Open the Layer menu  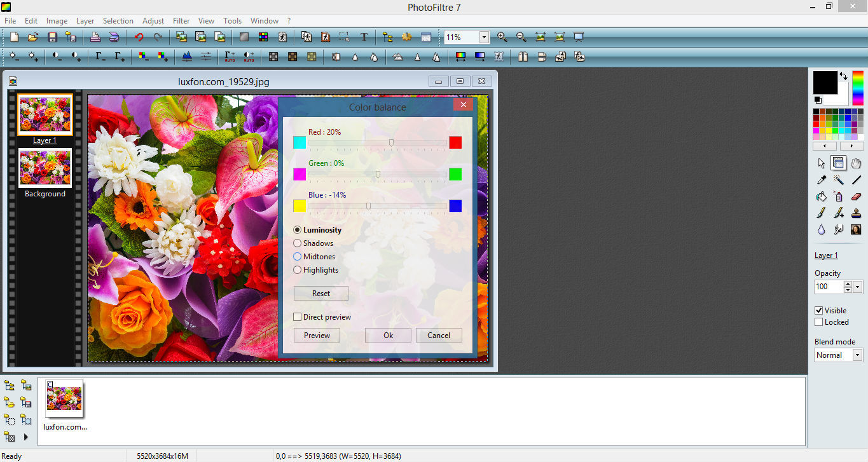(85, 21)
